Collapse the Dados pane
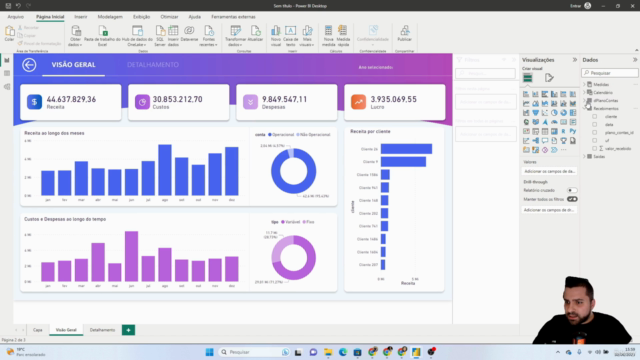Screen dimensions: 640x360 635,60
